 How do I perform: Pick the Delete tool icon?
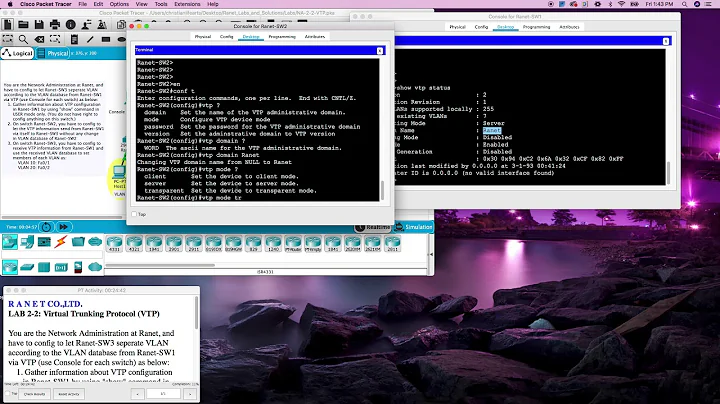(x=39, y=39)
